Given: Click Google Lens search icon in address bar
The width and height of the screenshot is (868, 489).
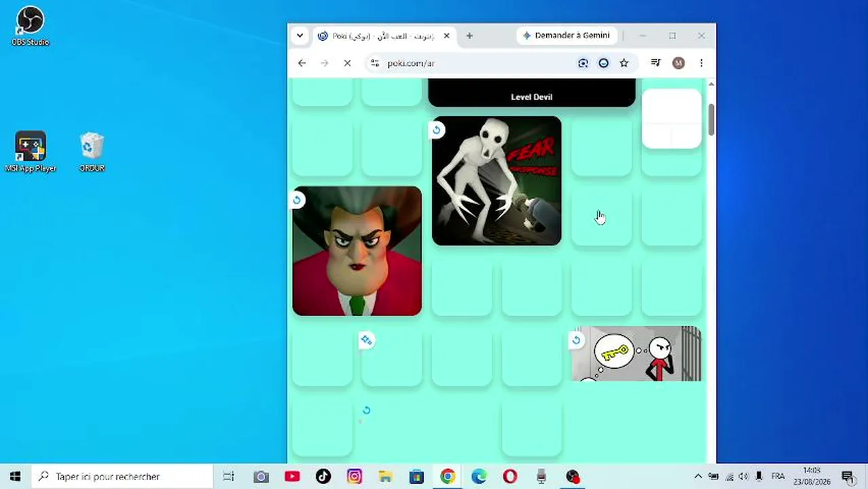Looking at the screenshot, I should click(583, 63).
